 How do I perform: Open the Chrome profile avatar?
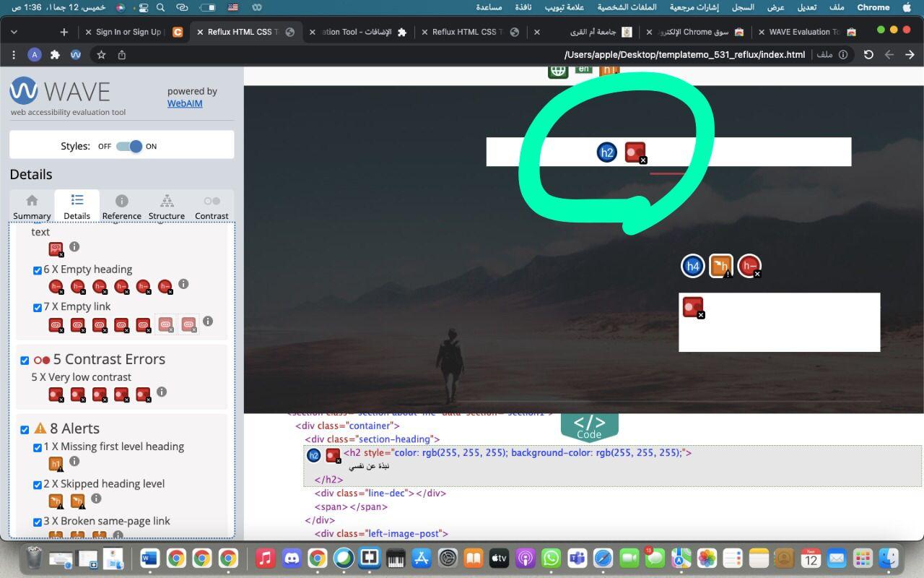(34, 54)
